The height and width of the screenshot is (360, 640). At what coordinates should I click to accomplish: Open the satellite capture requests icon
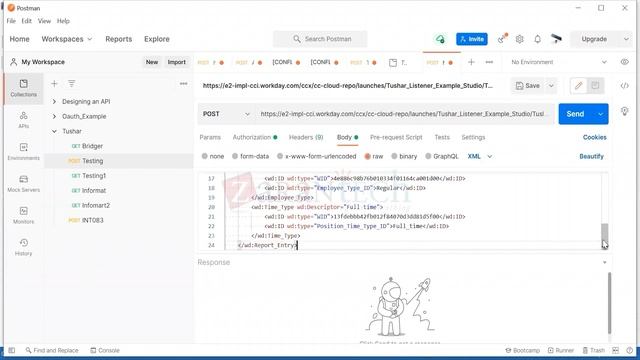[502, 39]
